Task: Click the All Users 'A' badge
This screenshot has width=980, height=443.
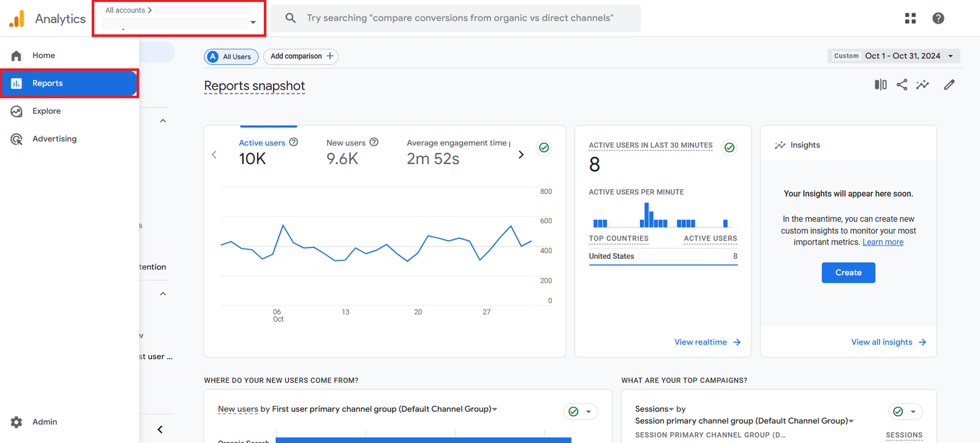Action: tap(213, 56)
